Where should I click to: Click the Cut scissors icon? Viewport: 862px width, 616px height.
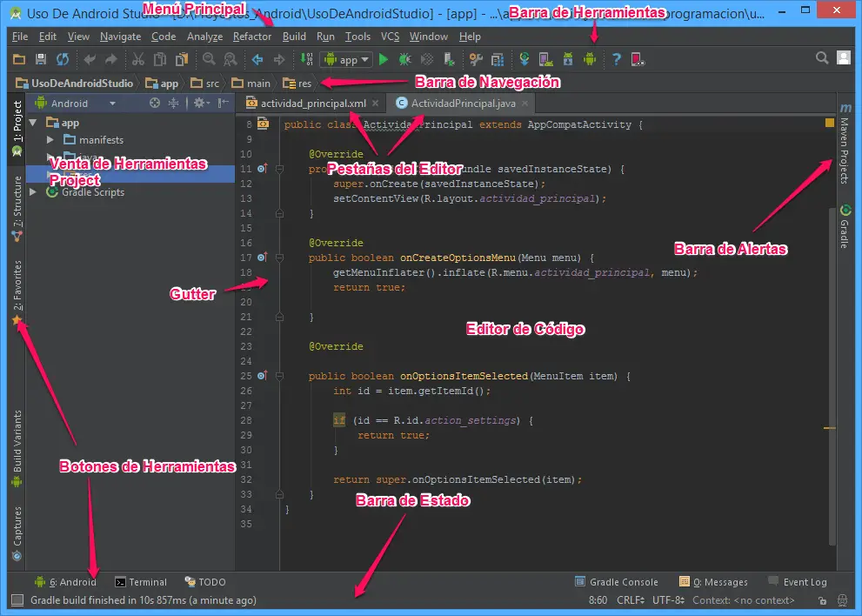(138, 59)
